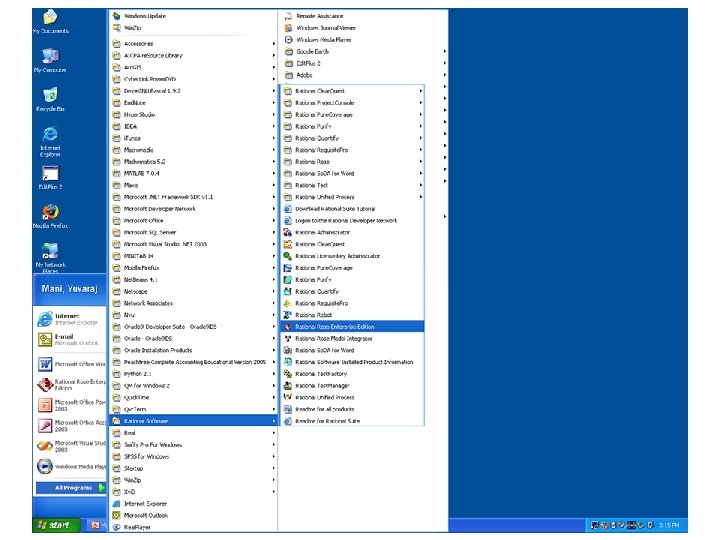Viewport: 720px width, 540px height.
Task: Launch the Rational RequisitePro application entry
Action: click(352, 304)
